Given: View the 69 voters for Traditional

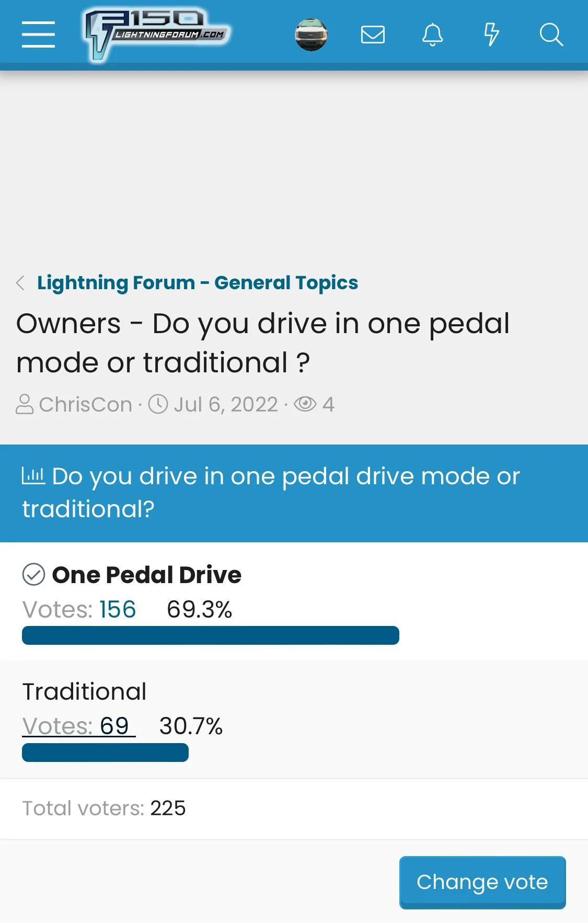Looking at the screenshot, I should [x=114, y=726].
